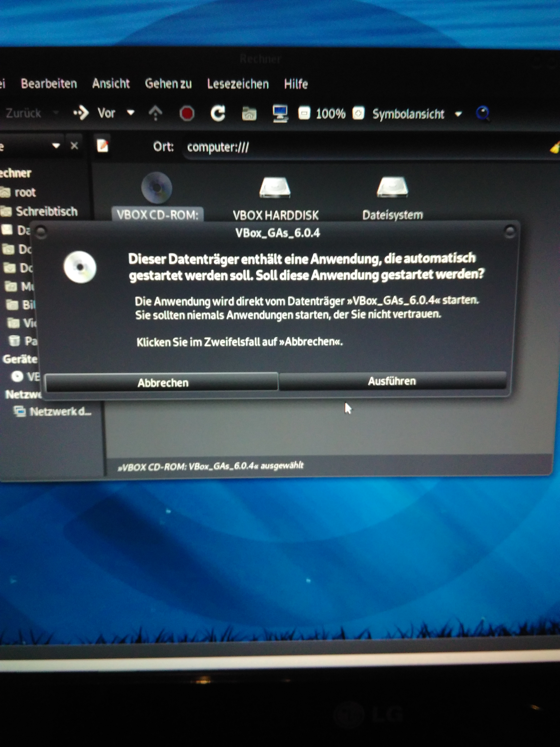Screen dimensions: 560x747
Task: Click the Computer icon in toolbar
Action: tap(280, 113)
